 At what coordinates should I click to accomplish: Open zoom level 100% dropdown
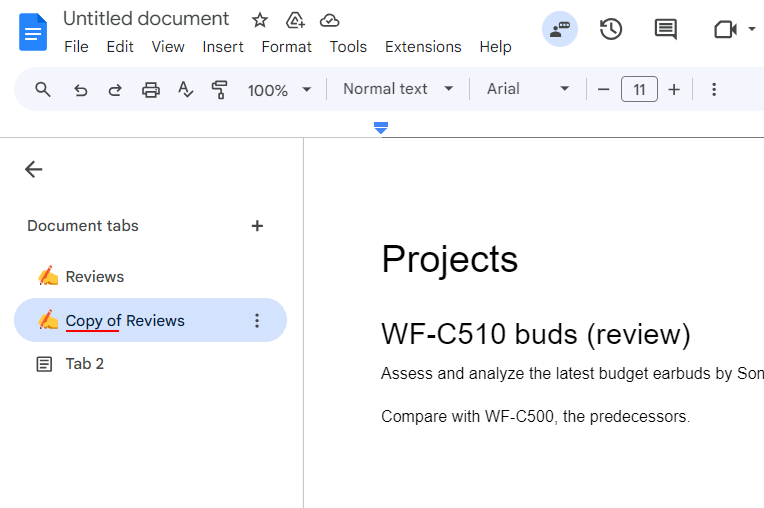click(x=279, y=90)
